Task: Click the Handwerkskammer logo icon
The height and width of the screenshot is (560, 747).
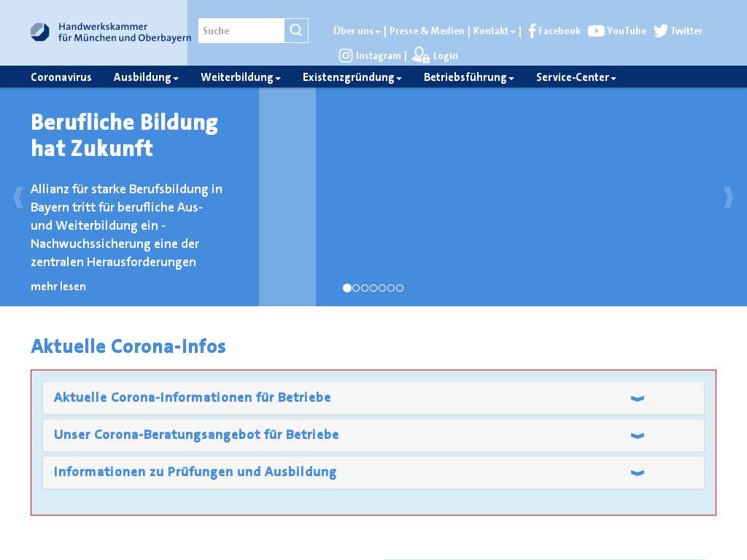Action: (x=40, y=31)
